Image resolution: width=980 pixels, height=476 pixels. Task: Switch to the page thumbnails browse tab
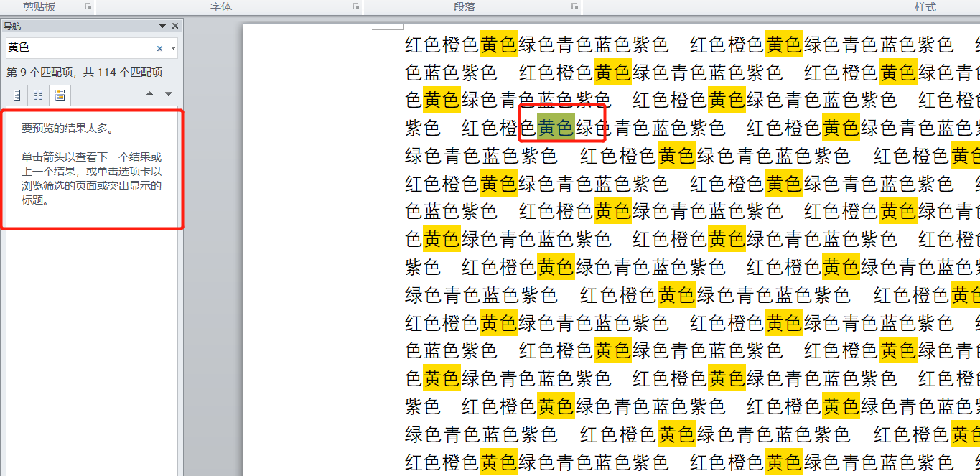tap(38, 95)
